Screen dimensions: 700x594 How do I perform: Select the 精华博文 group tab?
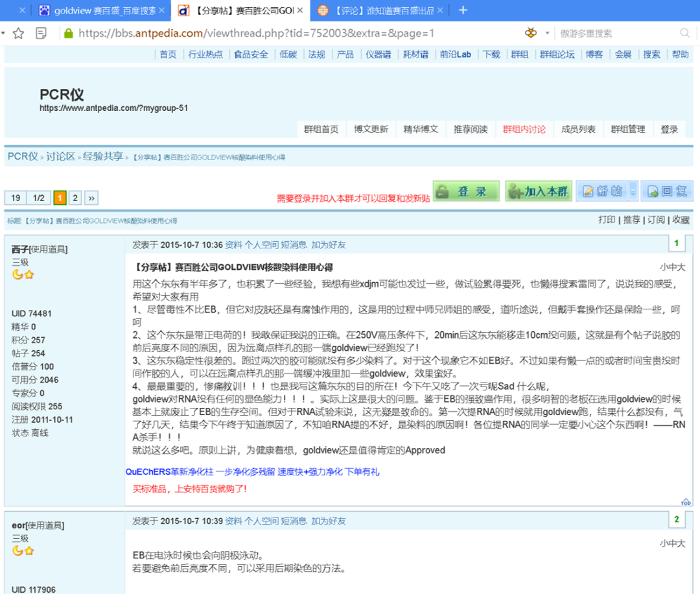coord(421,129)
